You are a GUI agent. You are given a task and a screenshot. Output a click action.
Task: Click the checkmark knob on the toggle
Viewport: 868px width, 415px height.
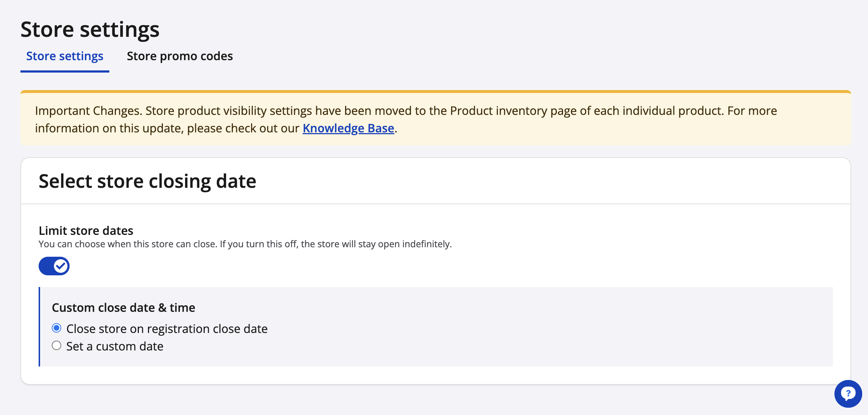click(60, 266)
